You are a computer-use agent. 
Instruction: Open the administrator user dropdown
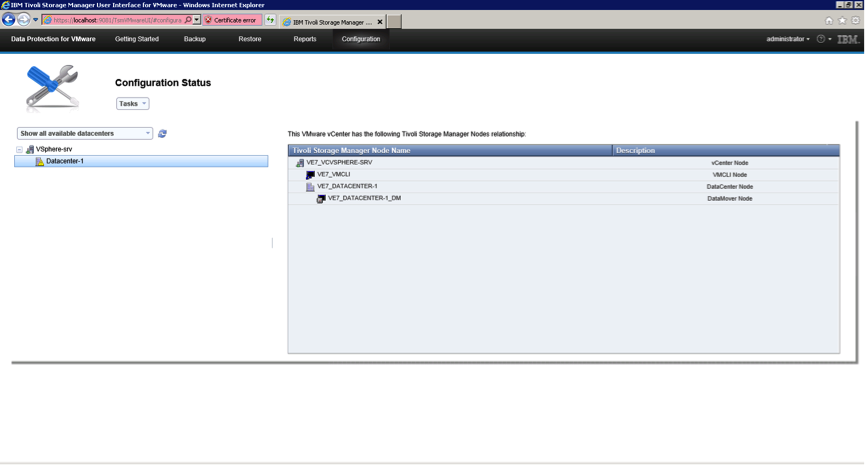(x=788, y=39)
